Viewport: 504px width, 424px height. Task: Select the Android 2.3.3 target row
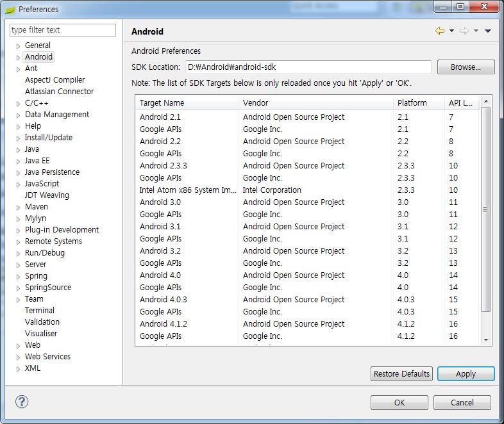(x=308, y=166)
